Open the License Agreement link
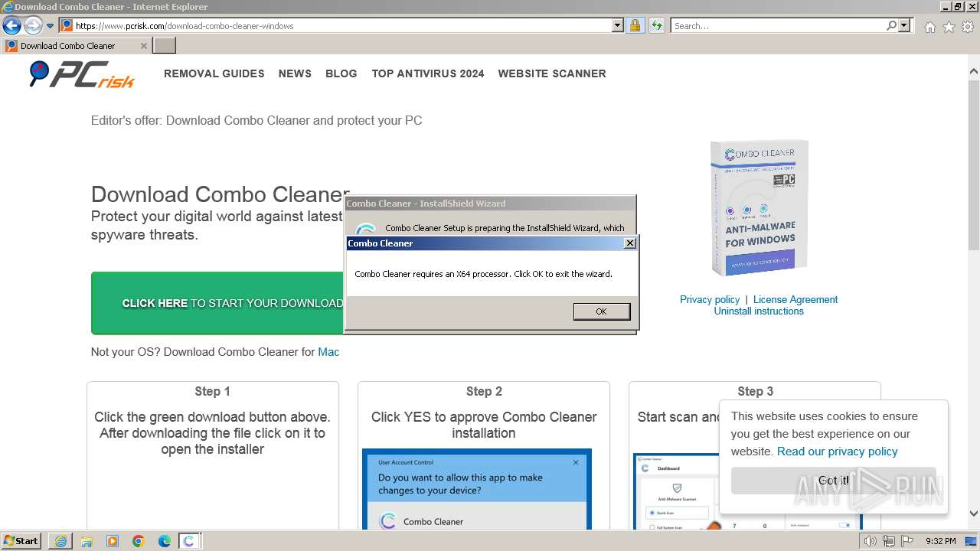Screen dimensions: 980x551 795,299
